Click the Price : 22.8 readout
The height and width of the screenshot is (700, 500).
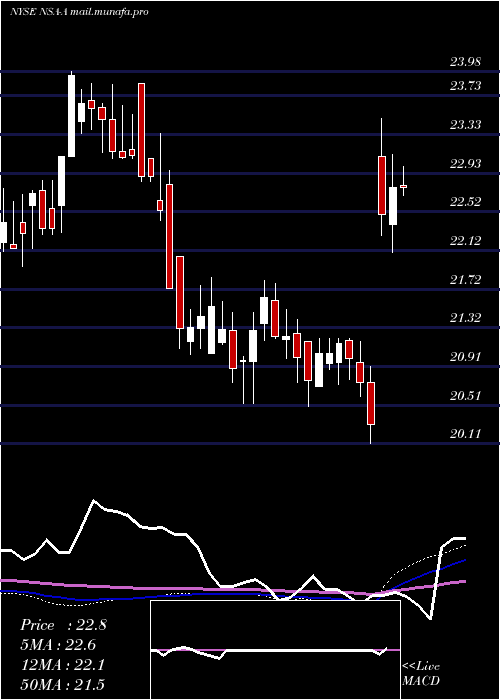pyautogui.click(x=63, y=625)
